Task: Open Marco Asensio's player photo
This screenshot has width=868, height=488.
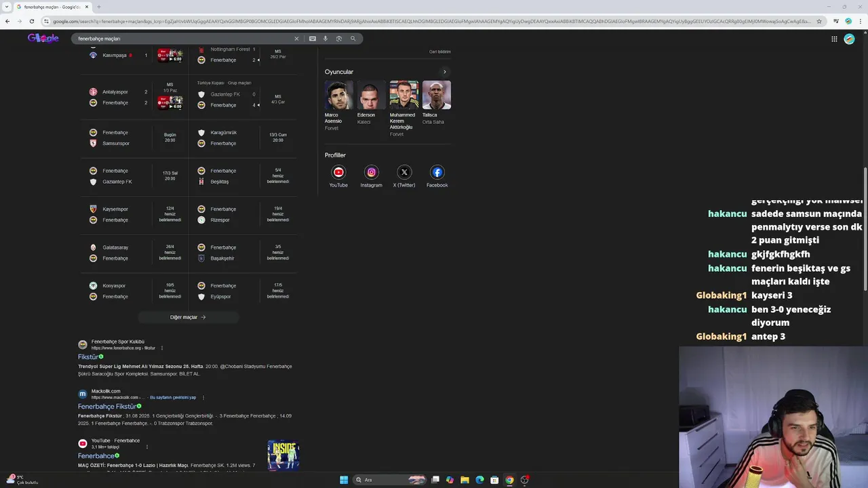Action: pyautogui.click(x=338, y=95)
